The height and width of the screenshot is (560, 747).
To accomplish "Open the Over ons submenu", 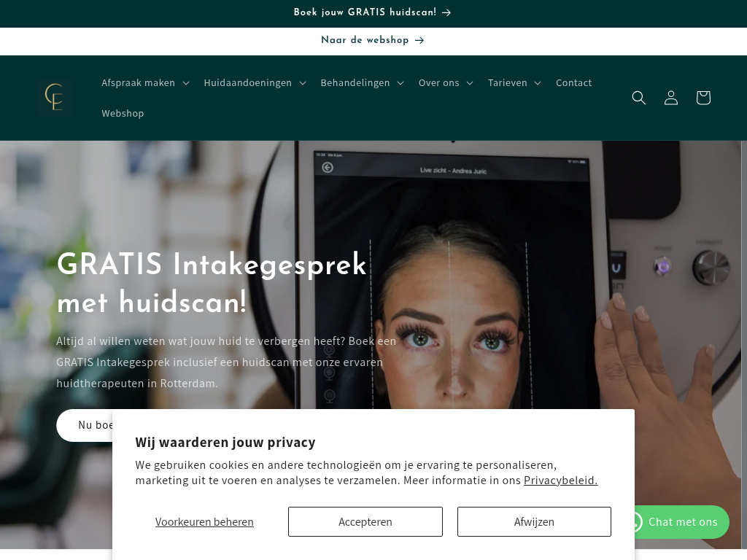I will coord(446,83).
